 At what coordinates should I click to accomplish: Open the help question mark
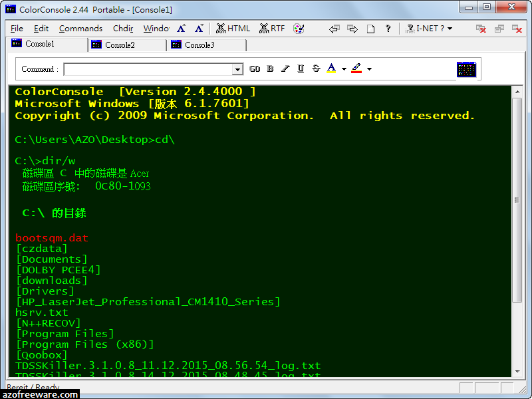388,29
